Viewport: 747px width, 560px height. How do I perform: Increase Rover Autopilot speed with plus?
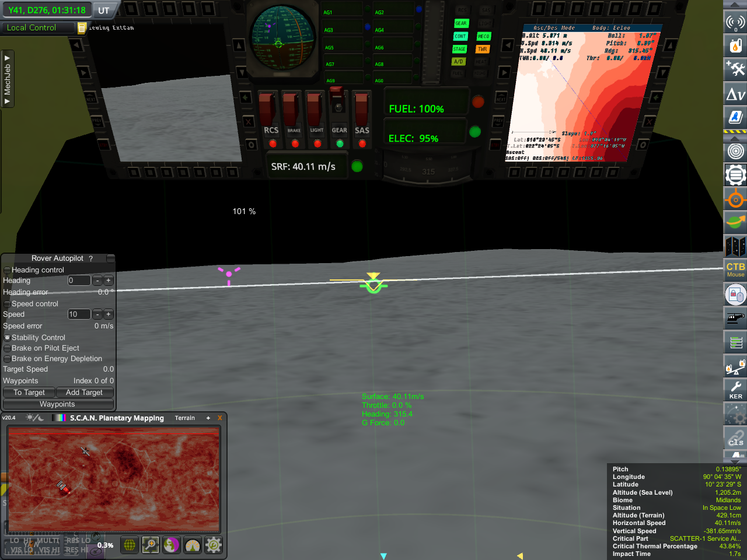point(108,314)
